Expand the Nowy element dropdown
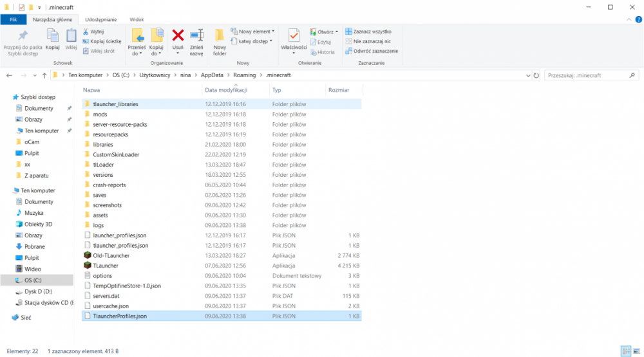 click(256, 31)
